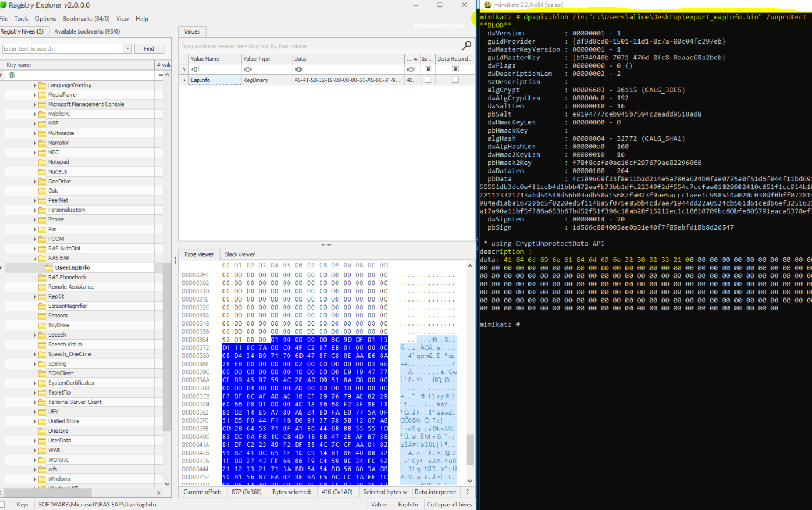This screenshot has height=510, width=812.
Task: Click the Remote Assistance folder icon
Action: pos(42,287)
